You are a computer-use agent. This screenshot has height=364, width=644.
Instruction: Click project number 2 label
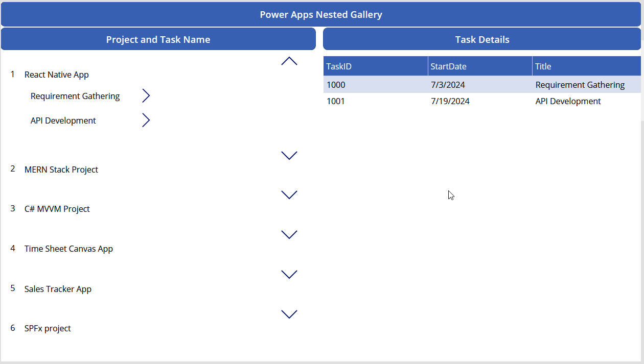tap(13, 168)
